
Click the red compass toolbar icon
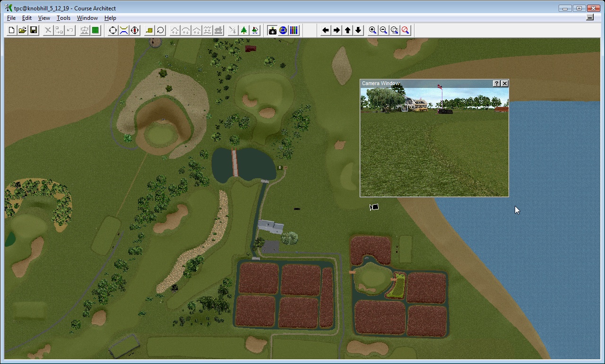pos(135,30)
